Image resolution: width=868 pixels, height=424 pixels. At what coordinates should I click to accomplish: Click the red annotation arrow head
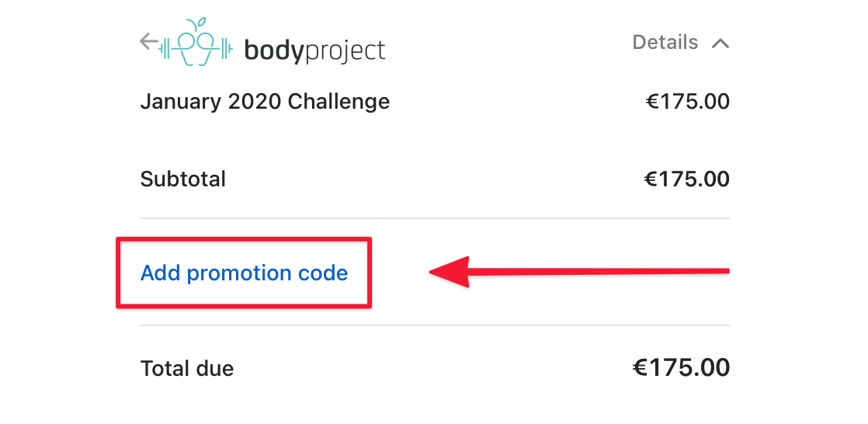click(450, 272)
